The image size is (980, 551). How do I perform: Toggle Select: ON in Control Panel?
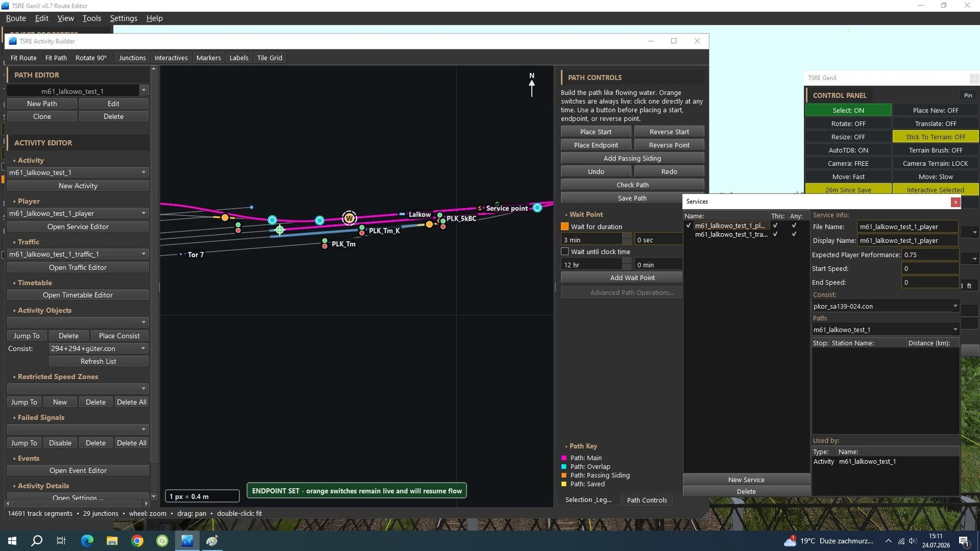click(848, 110)
